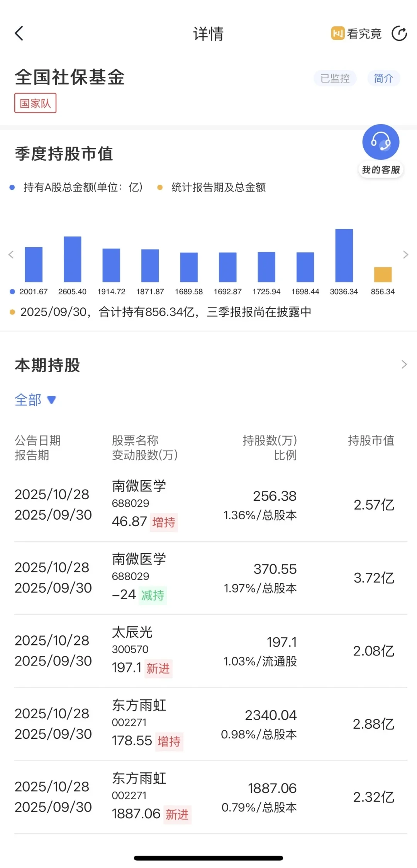
Task: Tap the 本期持股 section heading
Action: coord(47,365)
